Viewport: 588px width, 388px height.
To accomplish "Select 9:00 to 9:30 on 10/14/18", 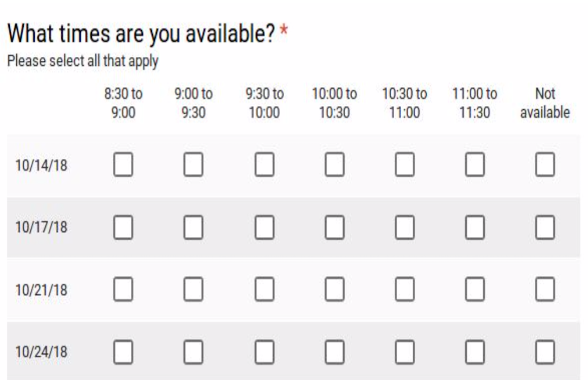I will [193, 165].
